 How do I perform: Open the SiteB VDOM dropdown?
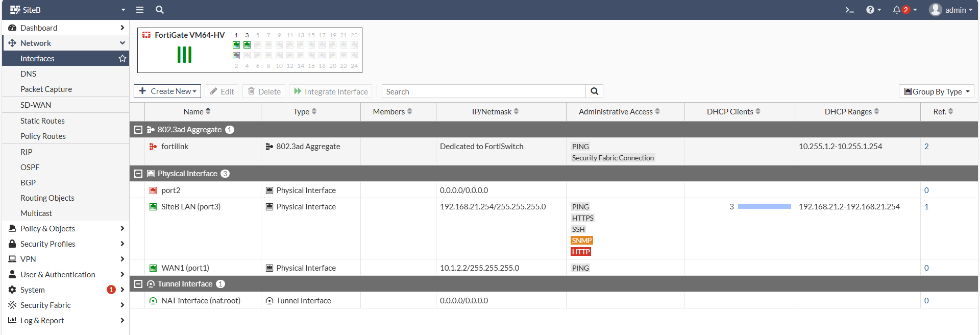(67, 10)
